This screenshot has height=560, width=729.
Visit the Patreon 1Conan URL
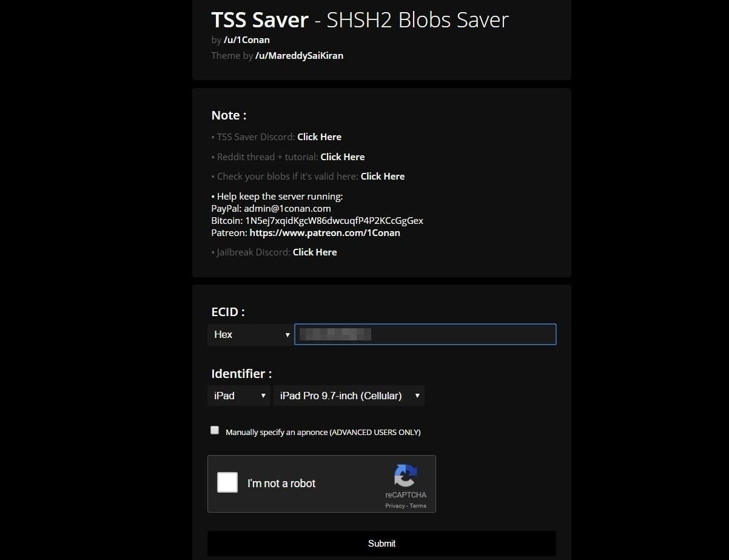[324, 233]
